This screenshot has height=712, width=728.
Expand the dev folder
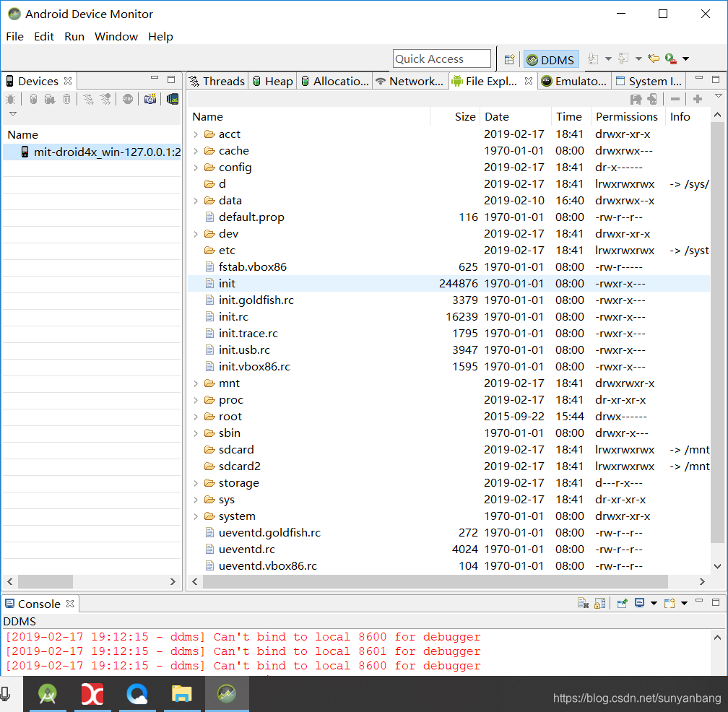[196, 235]
